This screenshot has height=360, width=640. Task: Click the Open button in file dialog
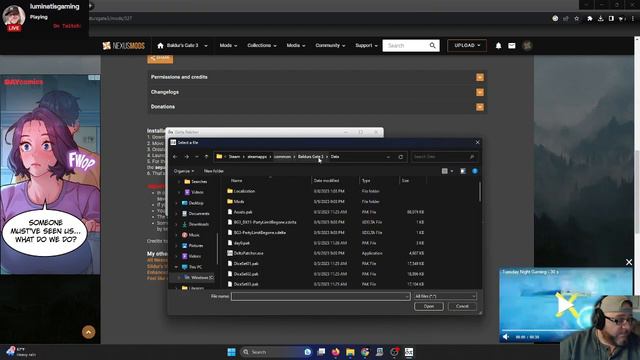(x=429, y=306)
